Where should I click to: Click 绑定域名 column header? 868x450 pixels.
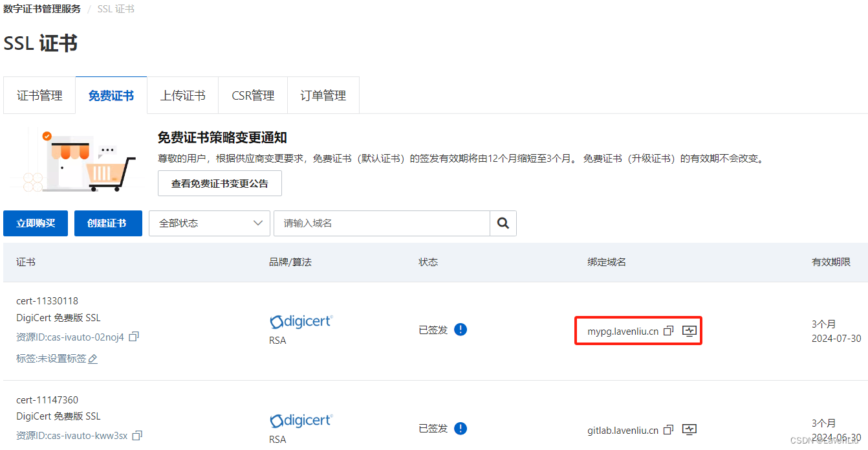coord(607,262)
